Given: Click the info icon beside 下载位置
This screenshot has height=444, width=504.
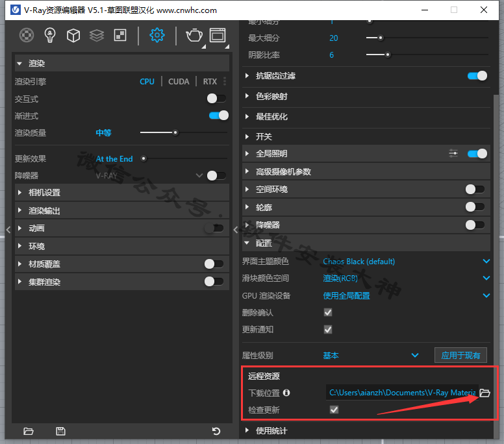Looking at the screenshot, I should tap(286, 393).
